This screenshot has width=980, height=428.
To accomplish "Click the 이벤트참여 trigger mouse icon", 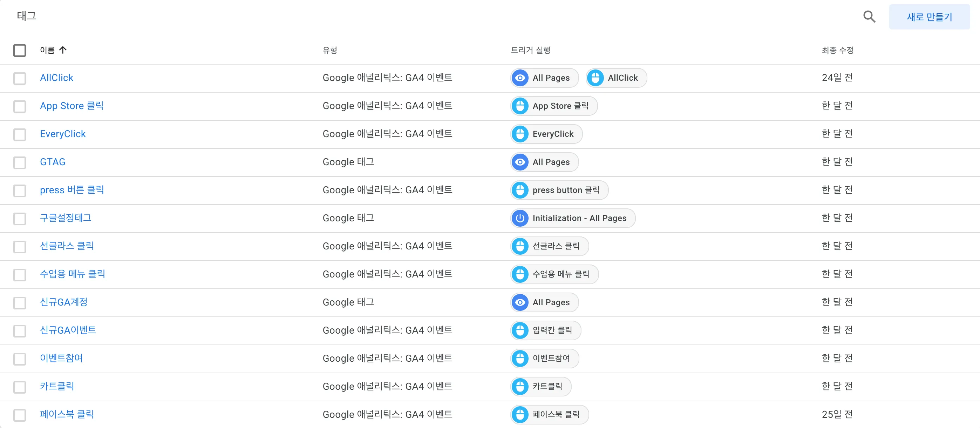I will [x=520, y=358].
